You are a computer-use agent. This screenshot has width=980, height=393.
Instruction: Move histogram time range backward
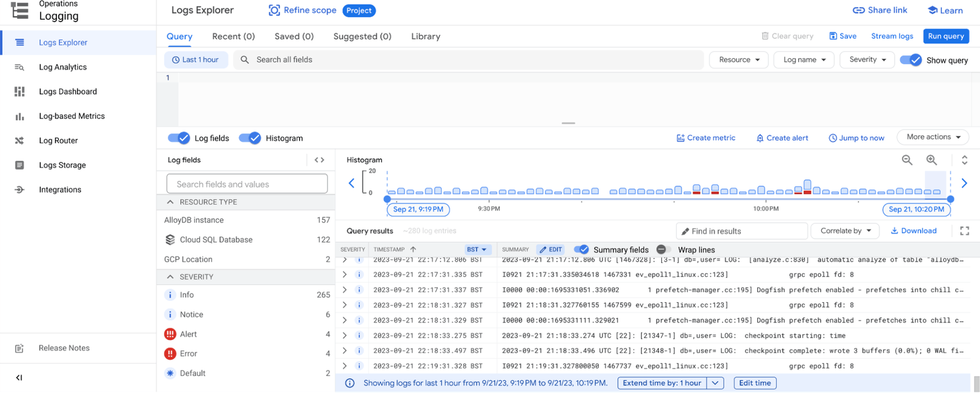(351, 183)
